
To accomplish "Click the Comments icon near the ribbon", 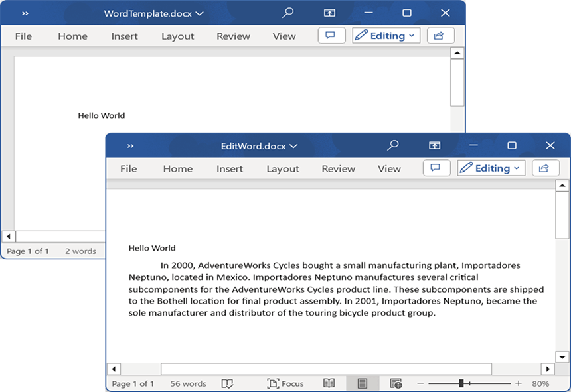I will (436, 168).
